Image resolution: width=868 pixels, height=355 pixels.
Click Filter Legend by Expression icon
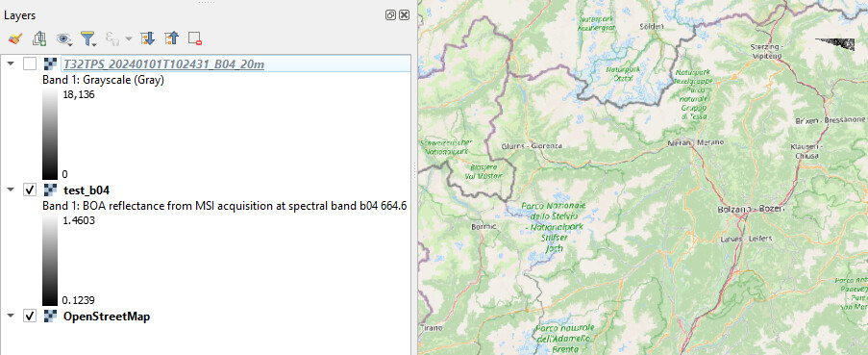(x=112, y=38)
